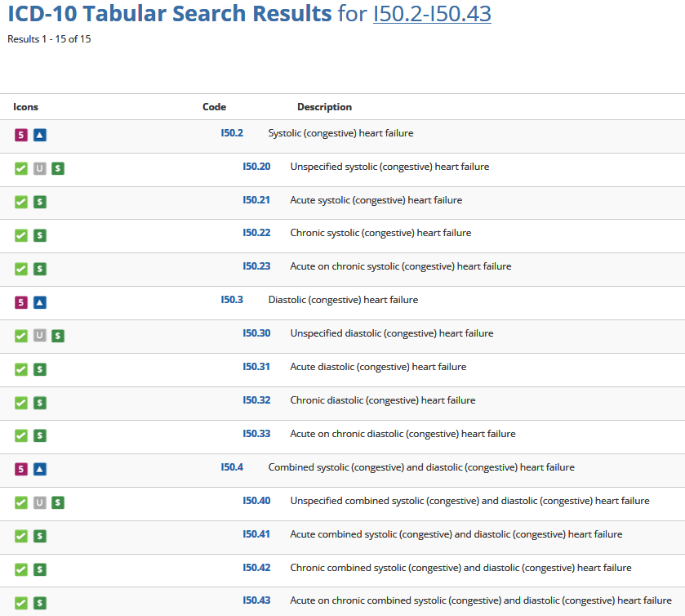Viewport: 685px width, 616px height.
Task: Open code link I50.4
Action: click(232, 467)
